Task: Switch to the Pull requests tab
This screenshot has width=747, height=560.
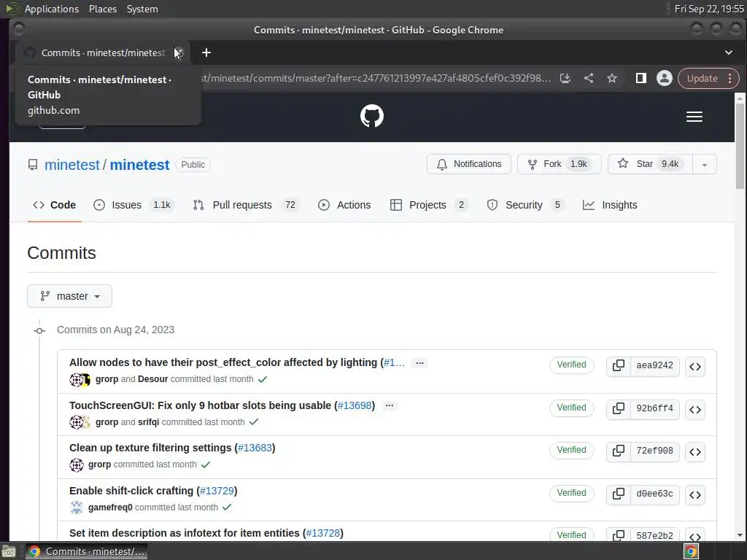Action: point(246,205)
